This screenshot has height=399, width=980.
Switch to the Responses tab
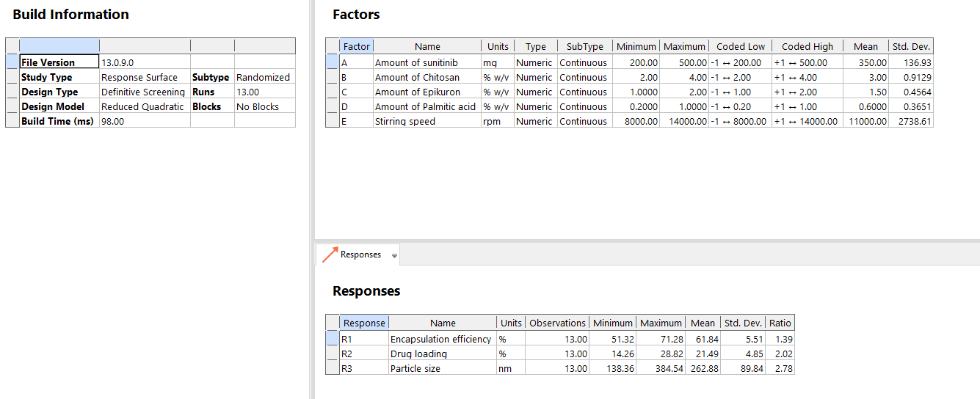pyautogui.click(x=360, y=255)
